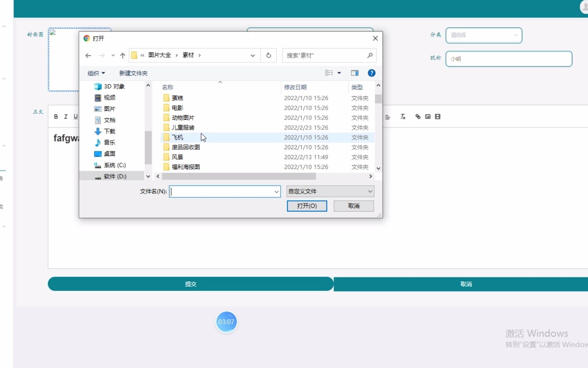This screenshot has width=588, height=368.
Task: Open the 组织 menu
Action: 96,73
